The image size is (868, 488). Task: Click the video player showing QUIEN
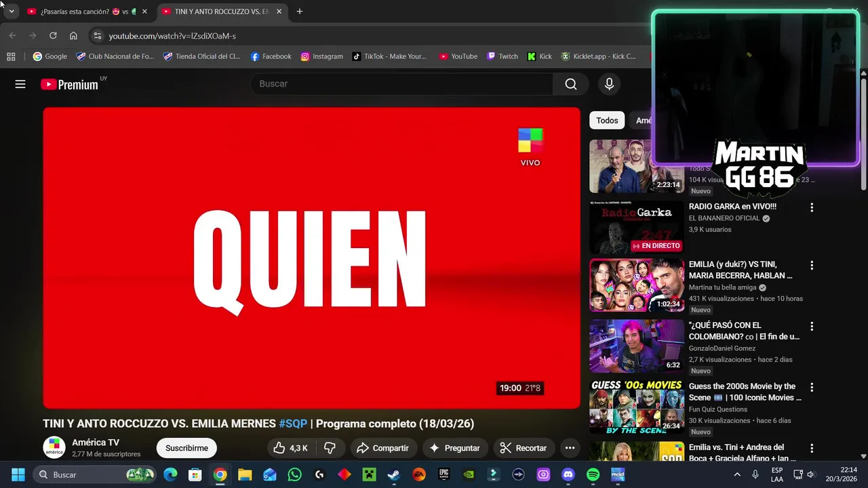point(311,258)
